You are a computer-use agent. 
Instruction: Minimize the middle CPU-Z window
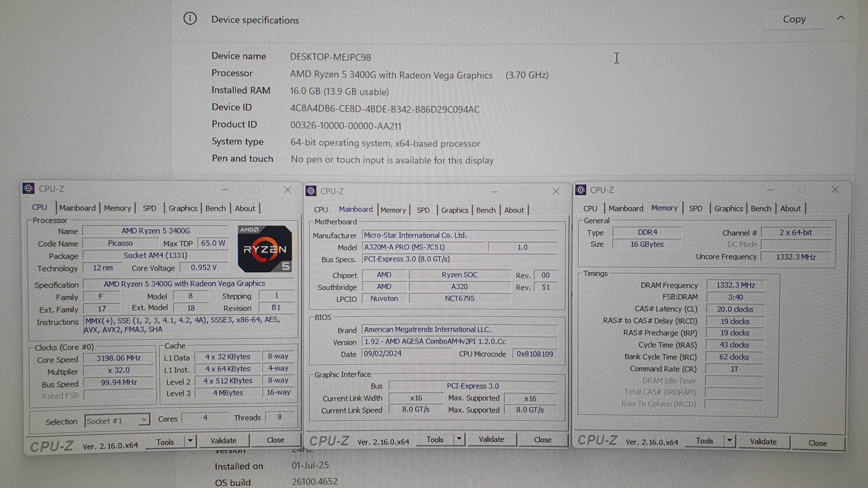click(495, 192)
